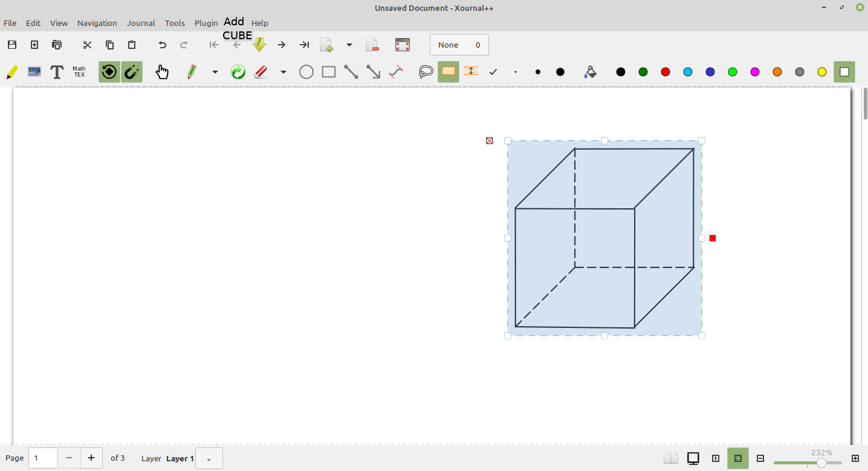
Task: Choose the Eraser tool
Action: (261, 71)
